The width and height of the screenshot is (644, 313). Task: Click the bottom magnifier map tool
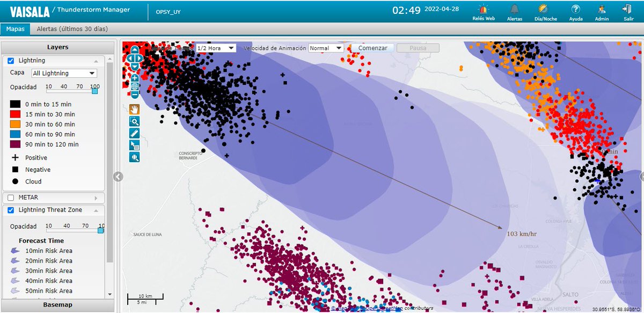coord(135,157)
